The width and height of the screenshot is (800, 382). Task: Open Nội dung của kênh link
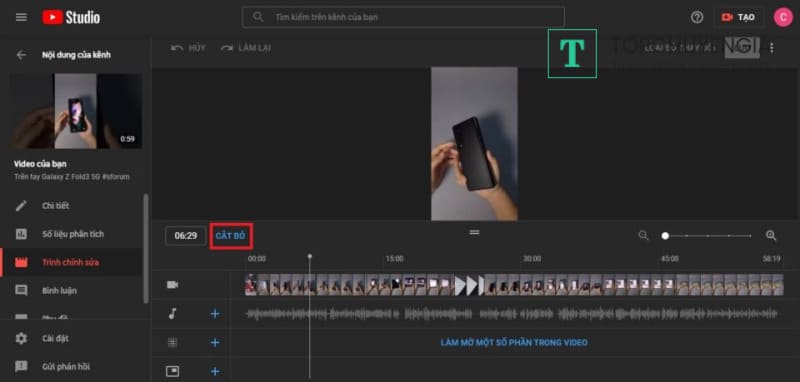pos(76,55)
